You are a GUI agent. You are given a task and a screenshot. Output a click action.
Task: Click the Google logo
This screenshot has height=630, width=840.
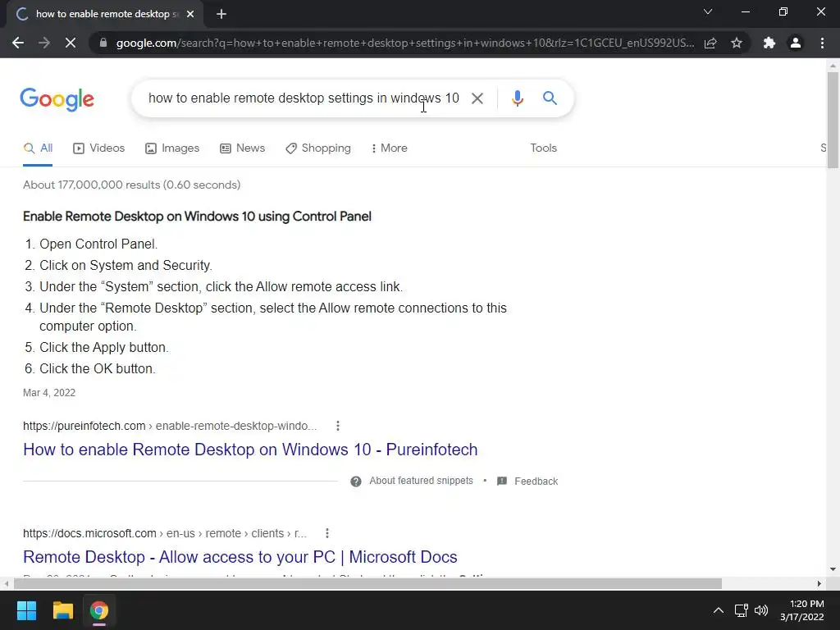point(57,99)
